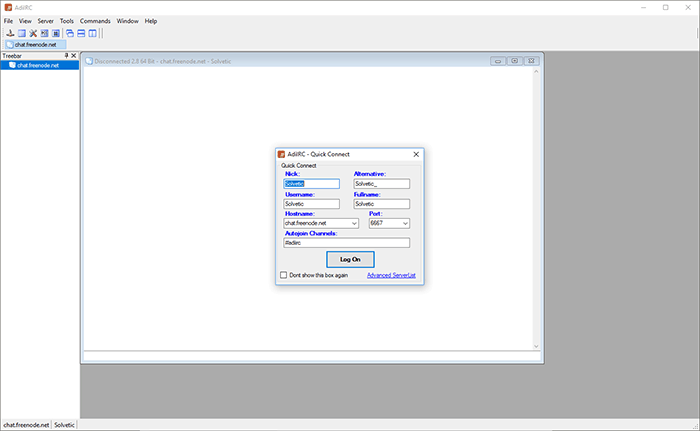
Task: Click the scroll up arrow in server window
Action: coord(536,71)
